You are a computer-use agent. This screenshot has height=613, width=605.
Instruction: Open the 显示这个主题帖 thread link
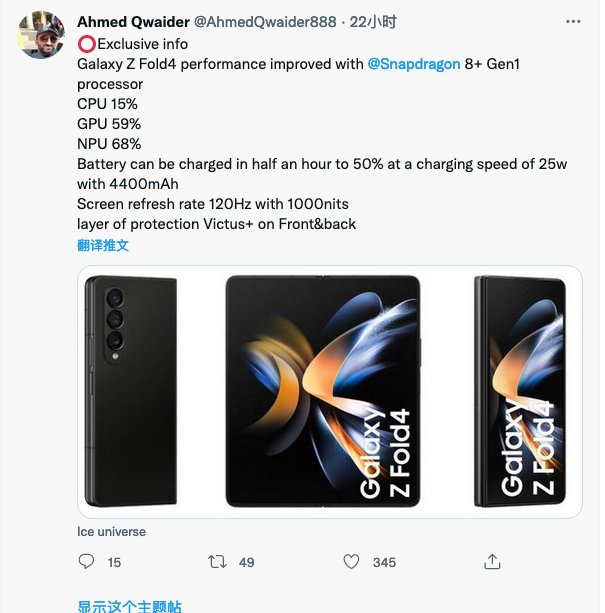(x=129, y=605)
